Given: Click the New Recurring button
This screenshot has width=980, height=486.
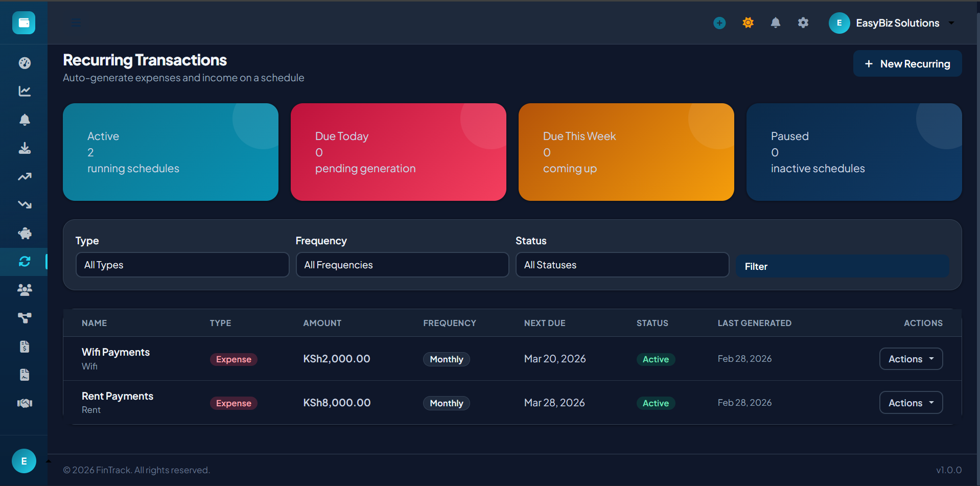Looking at the screenshot, I should (x=907, y=63).
